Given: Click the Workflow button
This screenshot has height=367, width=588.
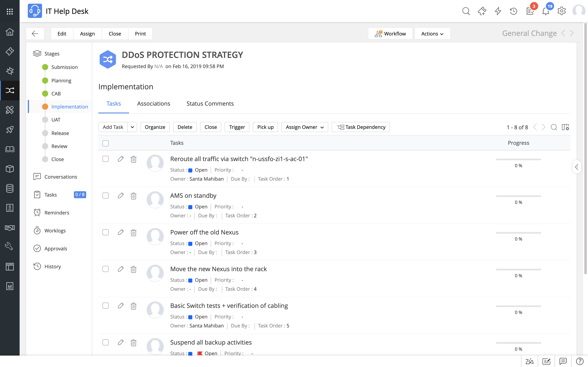Looking at the screenshot, I should (x=390, y=33).
